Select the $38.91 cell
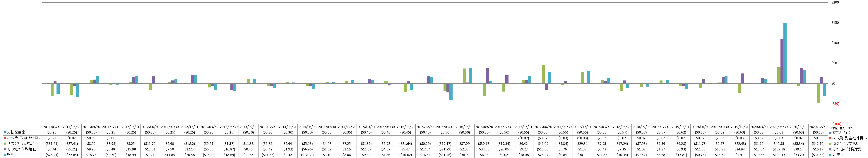Viewport: 868px width, 158px height. tap(464, 155)
